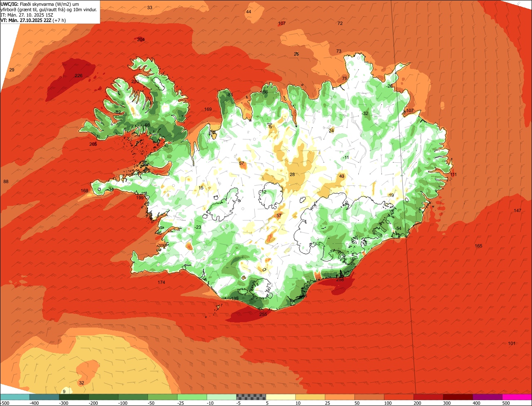532x406 pixels.
Task: Select the value 168 off the western peninsula
Action: point(85,191)
